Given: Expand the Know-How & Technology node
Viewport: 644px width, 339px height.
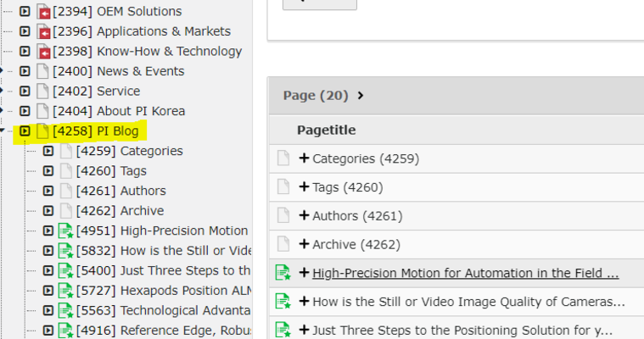Looking at the screenshot, I should [x=25, y=52].
